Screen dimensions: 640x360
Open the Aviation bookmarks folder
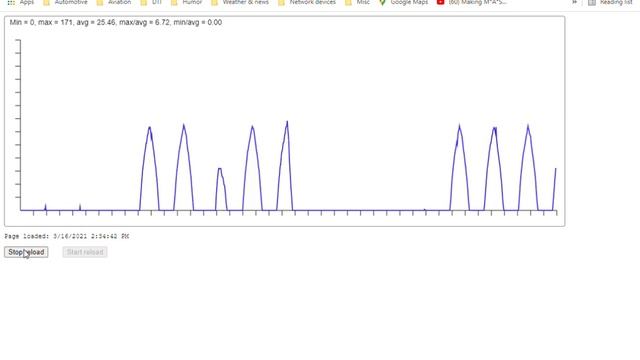[114, 2]
